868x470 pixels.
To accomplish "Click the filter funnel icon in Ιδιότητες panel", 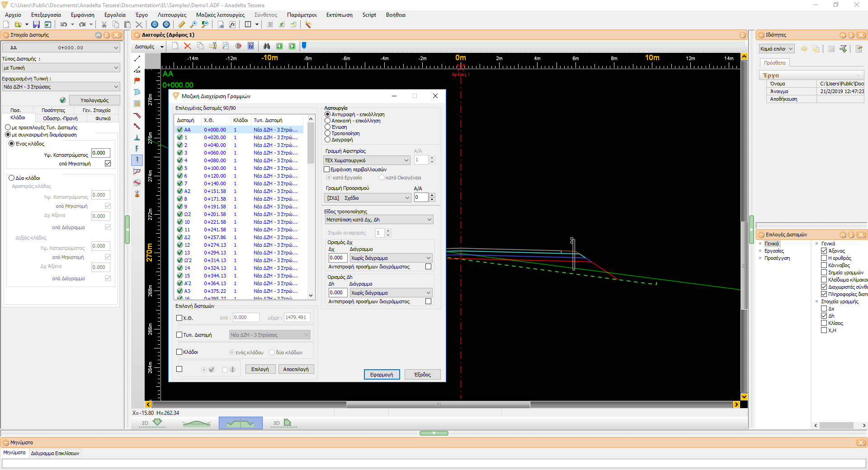I will (844, 49).
